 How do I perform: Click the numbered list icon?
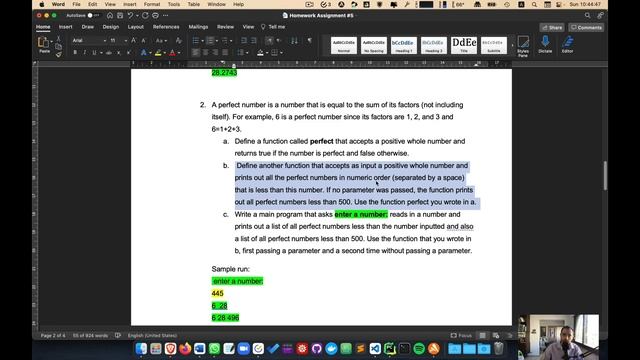click(x=210, y=40)
